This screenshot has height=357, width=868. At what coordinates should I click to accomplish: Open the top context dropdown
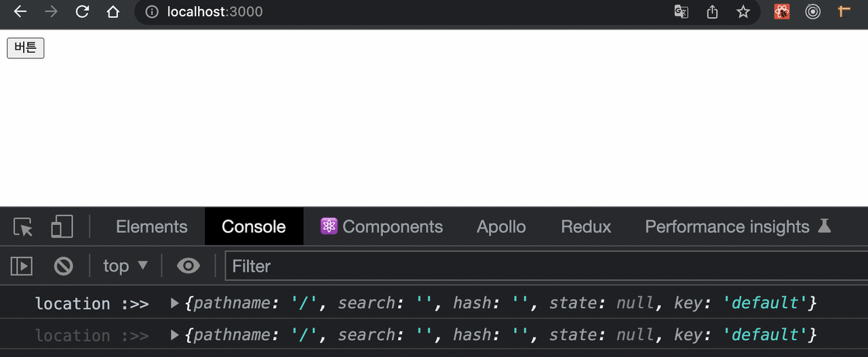125,266
